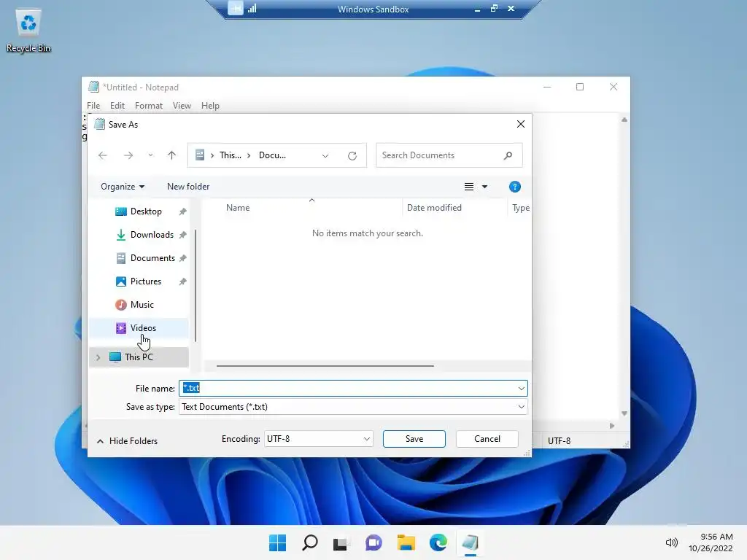This screenshot has height=560, width=747.
Task: Open recent locations chevron beside Forward arrow
Action: pos(150,155)
